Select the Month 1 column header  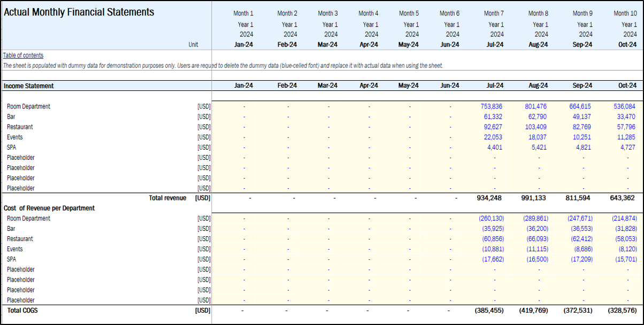(x=243, y=13)
